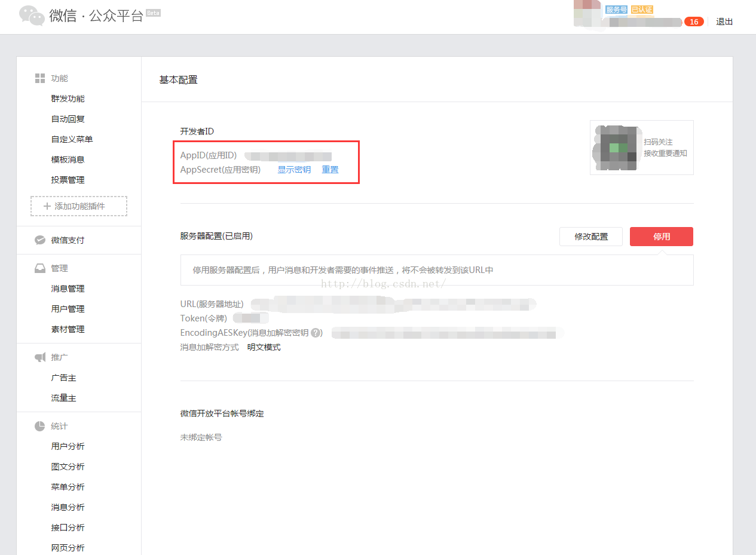Open 用户管理 in the sidebar

click(x=68, y=309)
